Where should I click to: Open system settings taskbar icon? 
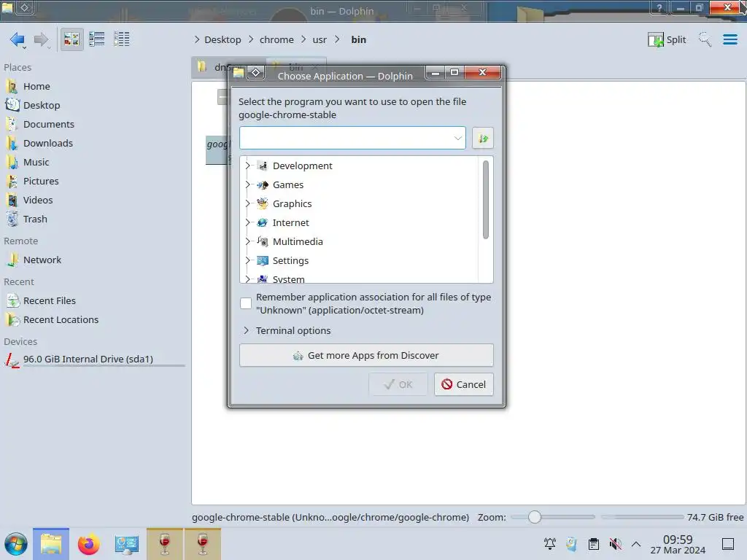pyautogui.click(x=127, y=544)
